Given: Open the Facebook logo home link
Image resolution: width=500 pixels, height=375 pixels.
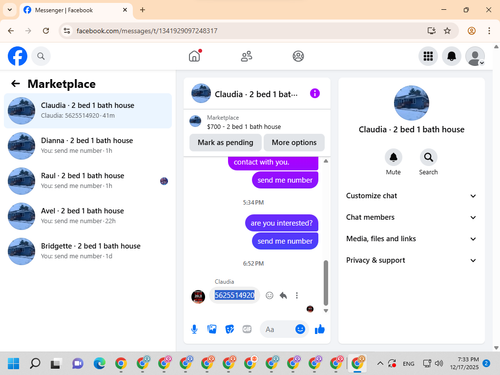Looking at the screenshot, I should tap(17, 56).
